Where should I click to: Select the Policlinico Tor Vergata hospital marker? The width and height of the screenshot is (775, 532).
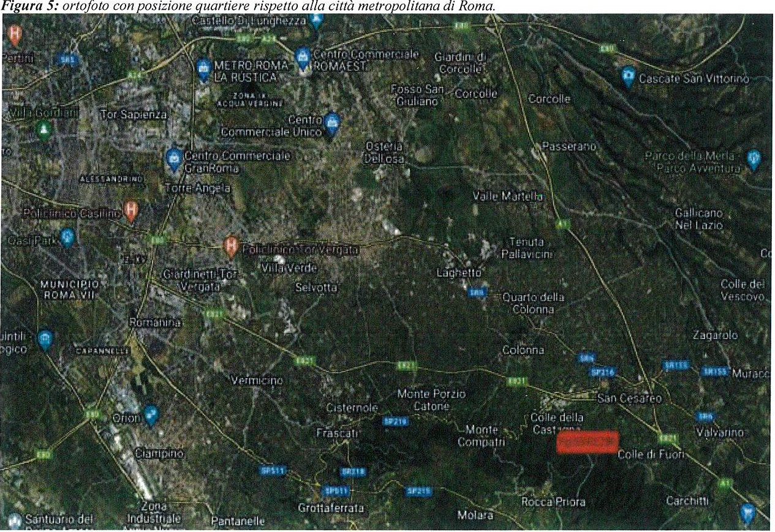pyautogui.click(x=231, y=246)
